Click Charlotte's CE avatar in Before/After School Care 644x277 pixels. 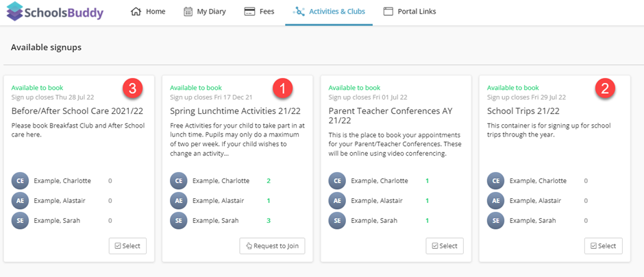coord(20,181)
